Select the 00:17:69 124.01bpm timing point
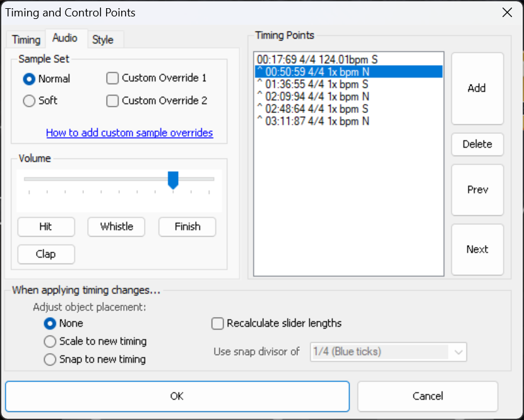The height and width of the screenshot is (420, 524). (x=317, y=59)
